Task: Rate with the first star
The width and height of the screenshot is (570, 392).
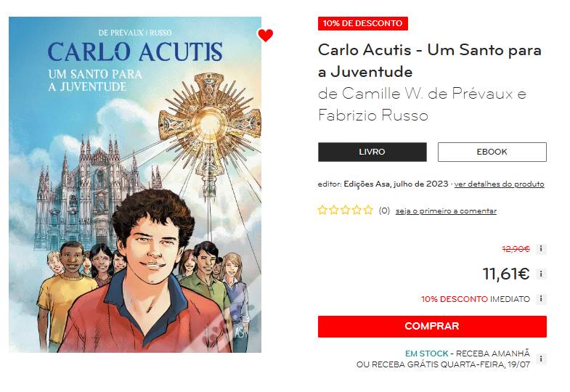Action: pyautogui.click(x=322, y=210)
